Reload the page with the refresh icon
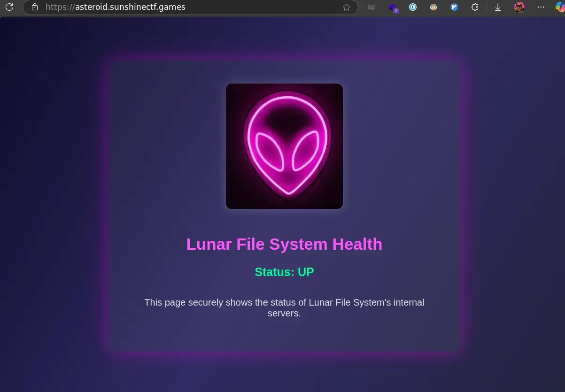This screenshot has width=565, height=392. [x=9, y=7]
